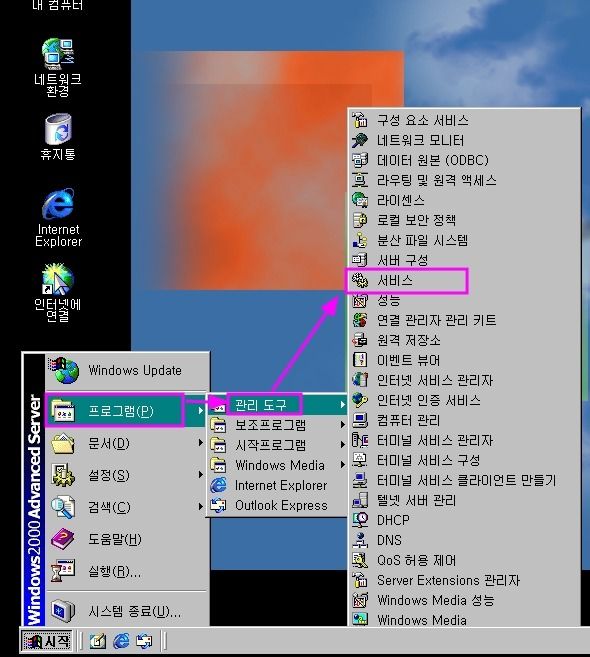Expand the 보조프로그램 submenu arrow
This screenshot has width=590, height=657.
(x=342, y=425)
